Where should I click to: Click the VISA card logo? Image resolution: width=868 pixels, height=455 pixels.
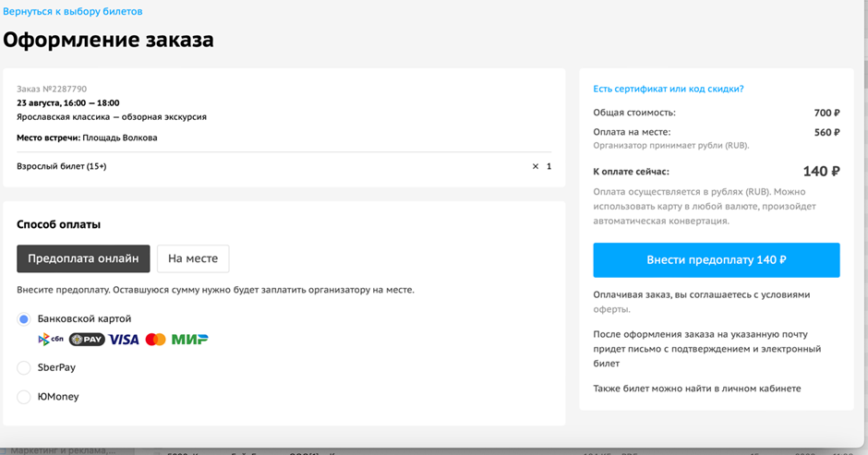click(124, 340)
